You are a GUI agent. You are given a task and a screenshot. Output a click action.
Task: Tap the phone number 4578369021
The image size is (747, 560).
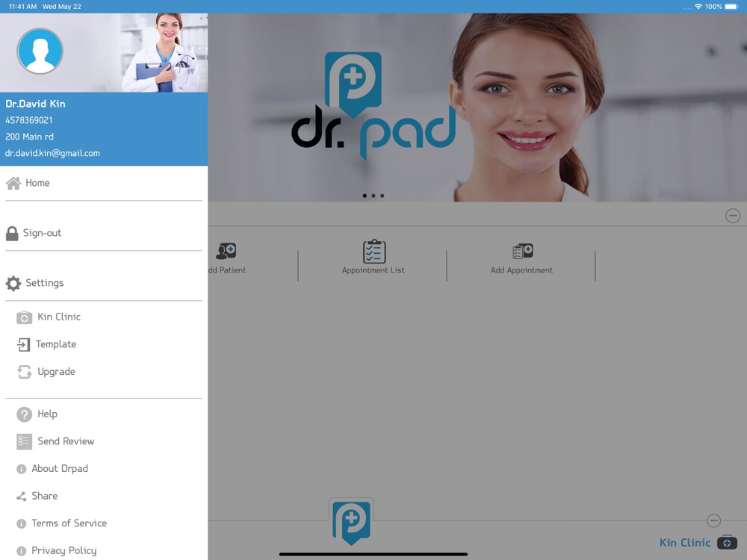[x=28, y=120]
